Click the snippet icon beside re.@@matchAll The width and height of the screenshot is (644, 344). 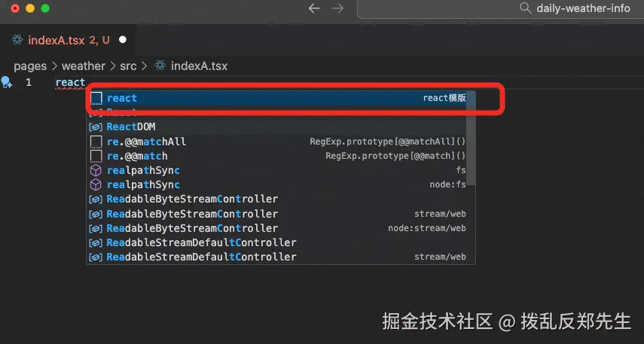pos(96,142)
